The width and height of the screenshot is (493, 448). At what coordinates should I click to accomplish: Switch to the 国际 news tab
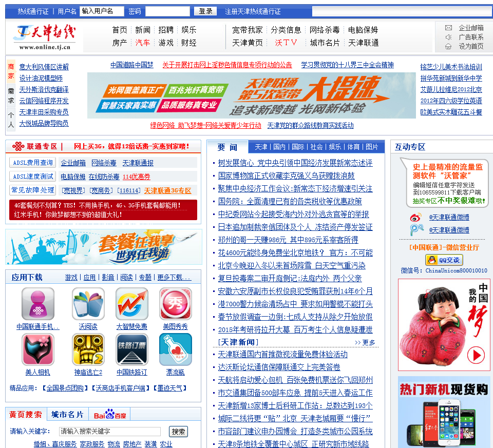[x=298, y=147]
